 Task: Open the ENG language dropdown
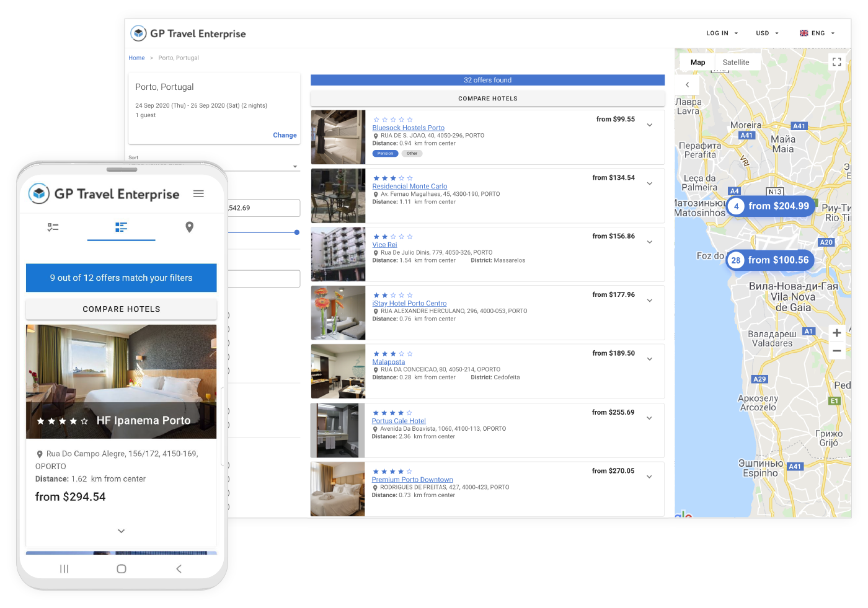click(x=817, y=33)
